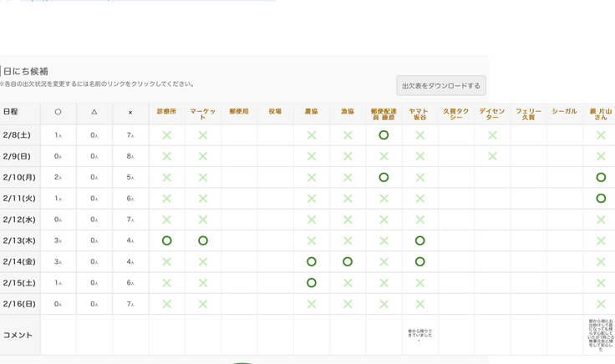Click the デイセンター name link

pos(492,114)
